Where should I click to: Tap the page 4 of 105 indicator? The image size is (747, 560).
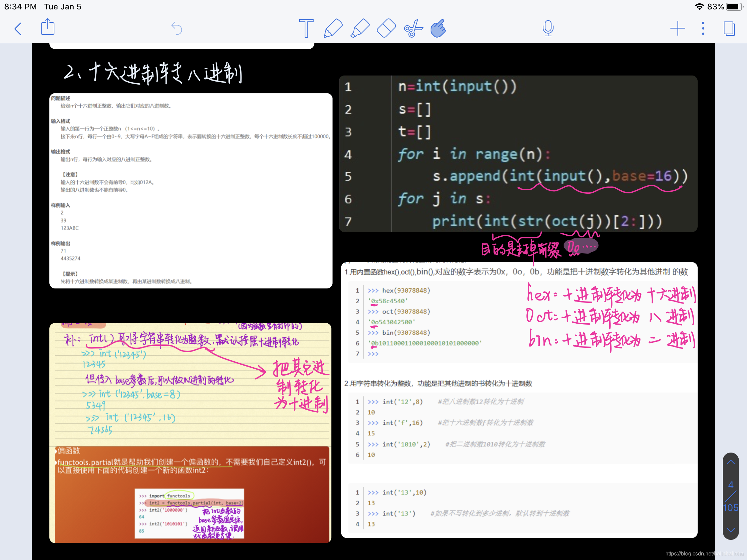(x=731, y=496)
